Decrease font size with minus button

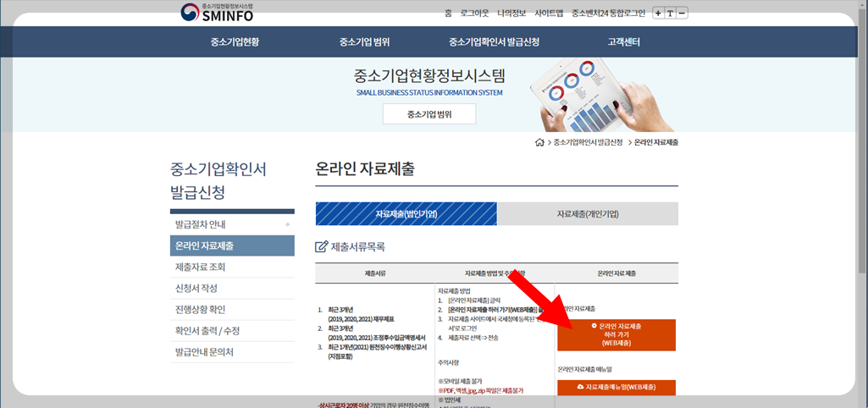(x=682, y=14)
